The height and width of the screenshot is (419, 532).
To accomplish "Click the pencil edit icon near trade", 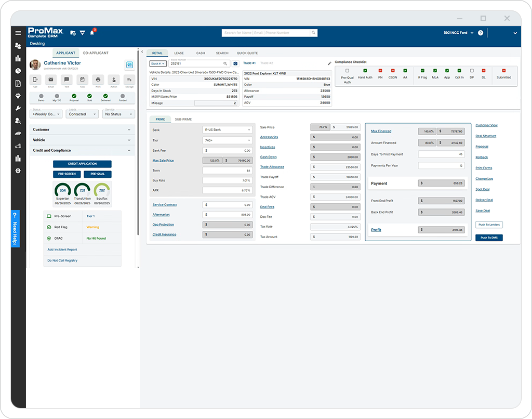I will [329, 63].
